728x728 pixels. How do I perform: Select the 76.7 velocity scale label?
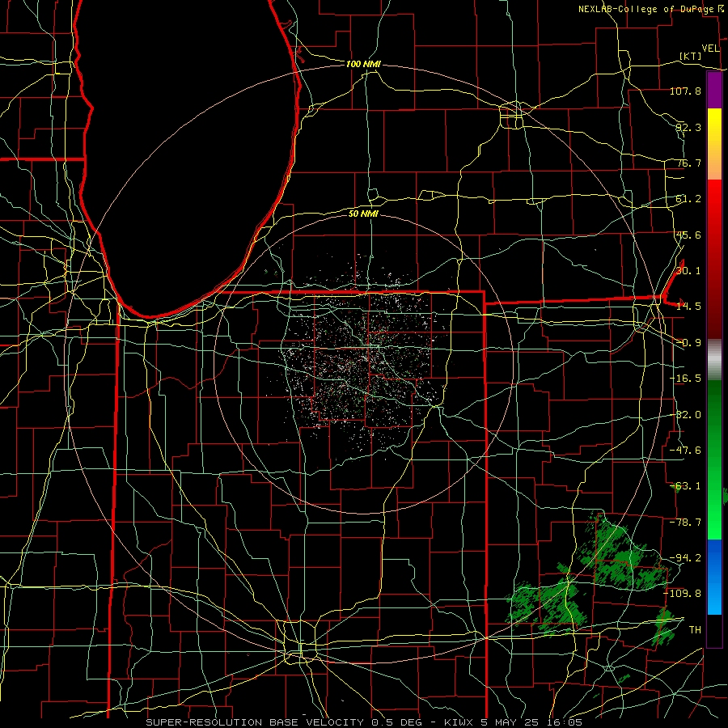688,163
